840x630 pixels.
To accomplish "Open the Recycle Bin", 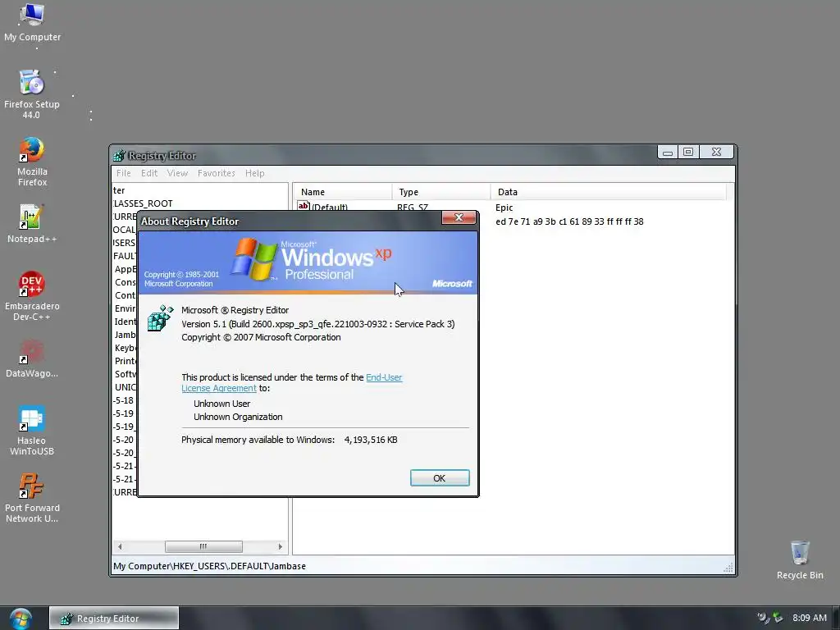I will pyautogui.click(x=800, y=560).
